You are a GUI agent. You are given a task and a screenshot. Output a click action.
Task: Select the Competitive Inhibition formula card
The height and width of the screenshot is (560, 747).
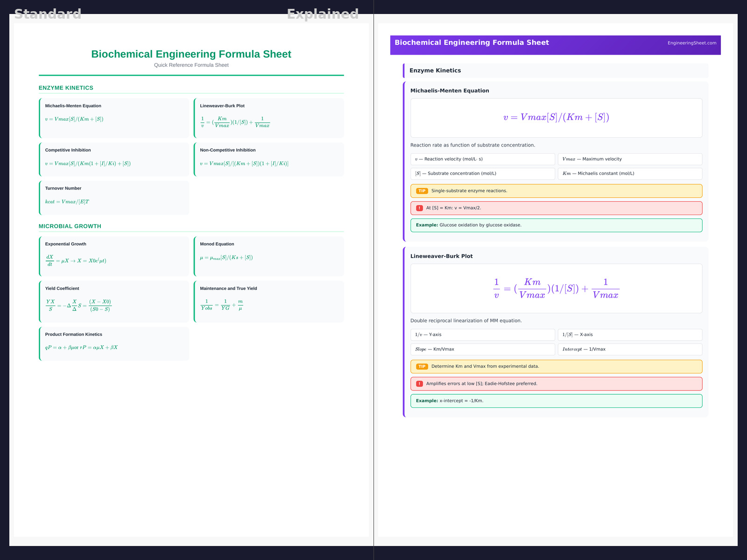pyautogui.click(x=114, y=159)
